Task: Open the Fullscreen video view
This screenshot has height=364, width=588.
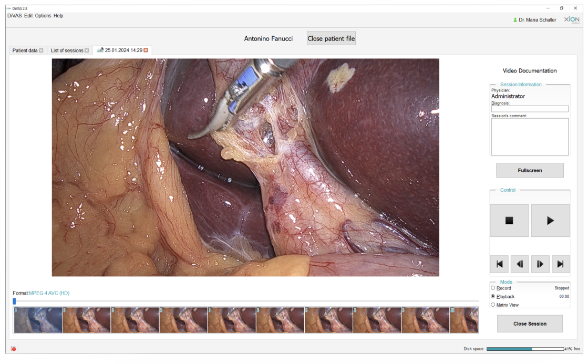Action: coord(530,170)
